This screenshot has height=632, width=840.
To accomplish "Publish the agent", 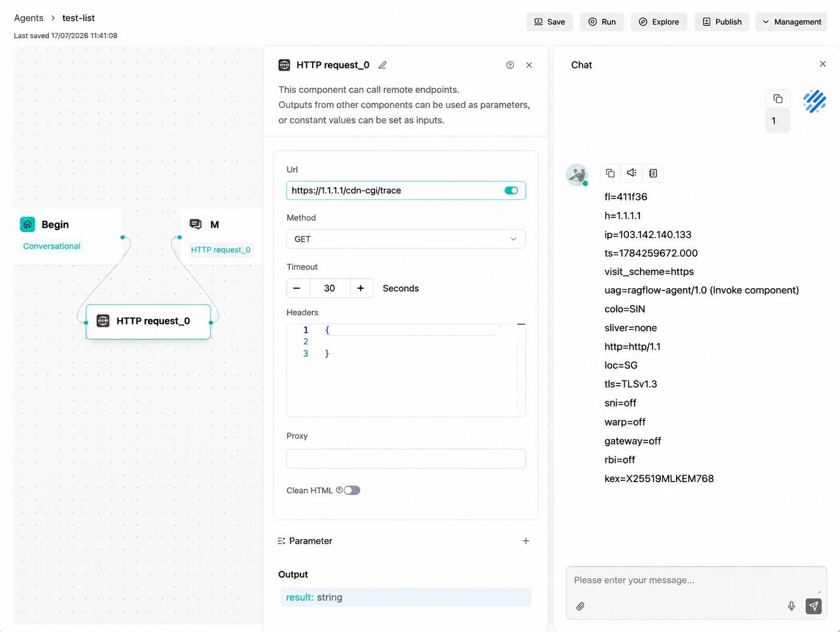I will point(721,21).
